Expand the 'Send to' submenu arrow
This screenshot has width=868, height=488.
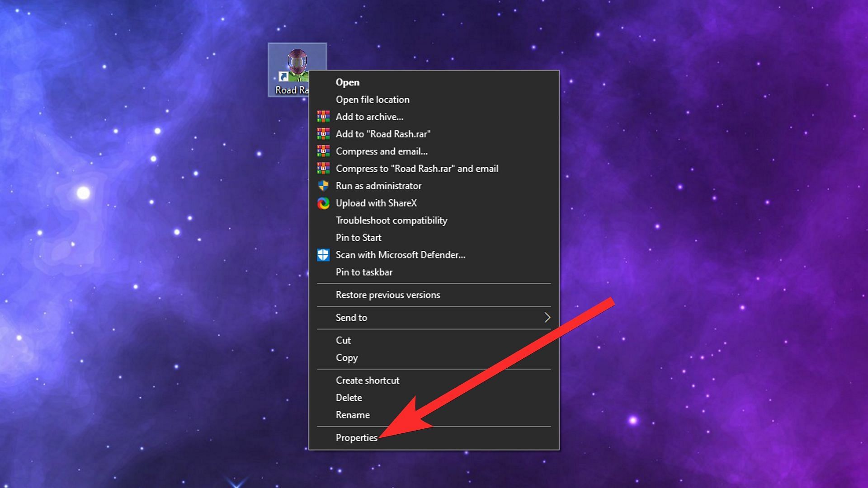pos(547,317)
